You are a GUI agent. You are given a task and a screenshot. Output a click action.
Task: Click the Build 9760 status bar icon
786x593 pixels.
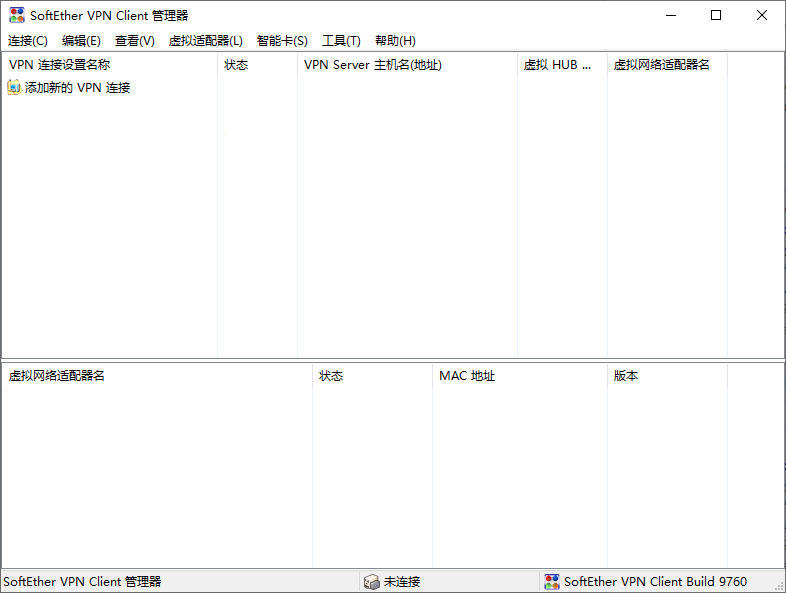(x=552, y=581)
